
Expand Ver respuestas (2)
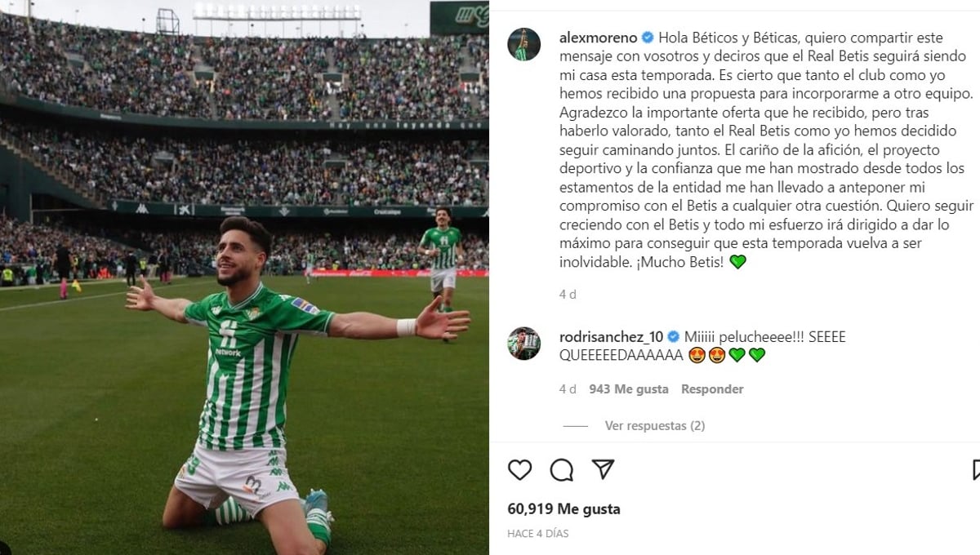(x=654, y=425)
